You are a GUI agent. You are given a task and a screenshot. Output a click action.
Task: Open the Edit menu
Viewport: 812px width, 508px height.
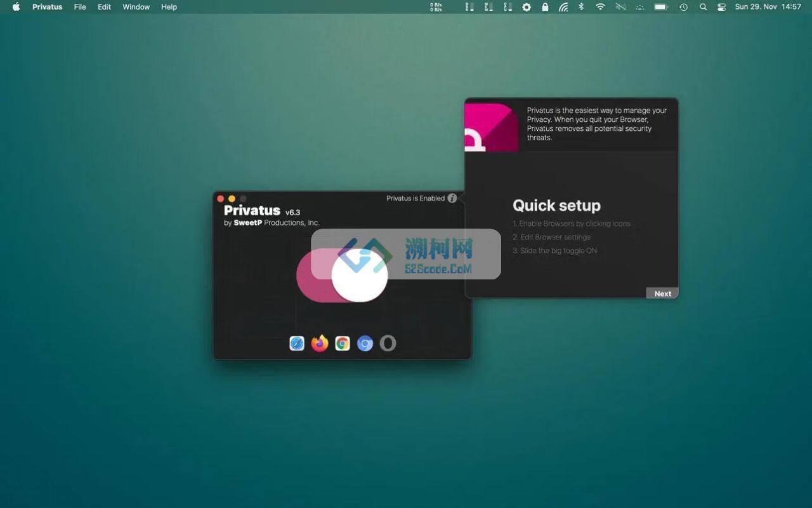pos(104,7)
